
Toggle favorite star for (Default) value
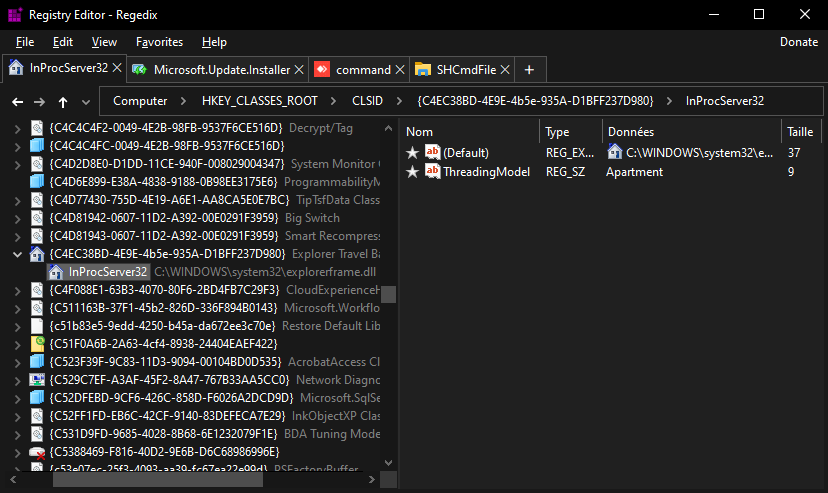pos(412,153)
